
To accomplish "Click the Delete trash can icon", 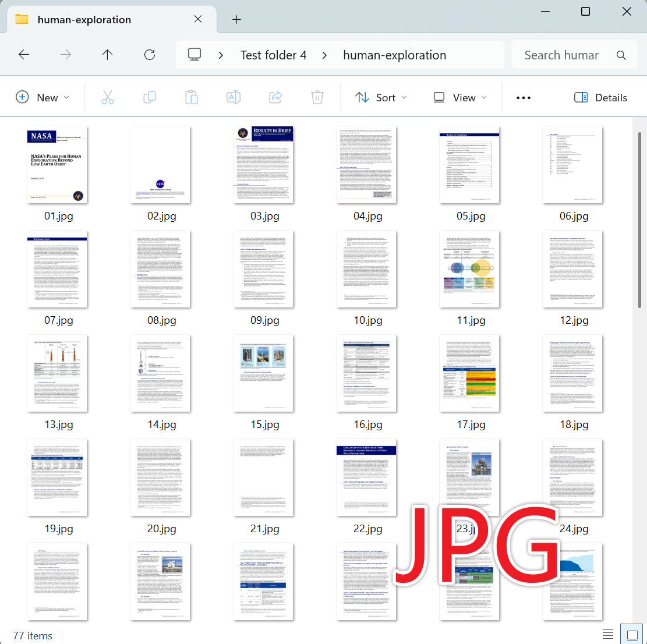I will [x=317, y=97].
